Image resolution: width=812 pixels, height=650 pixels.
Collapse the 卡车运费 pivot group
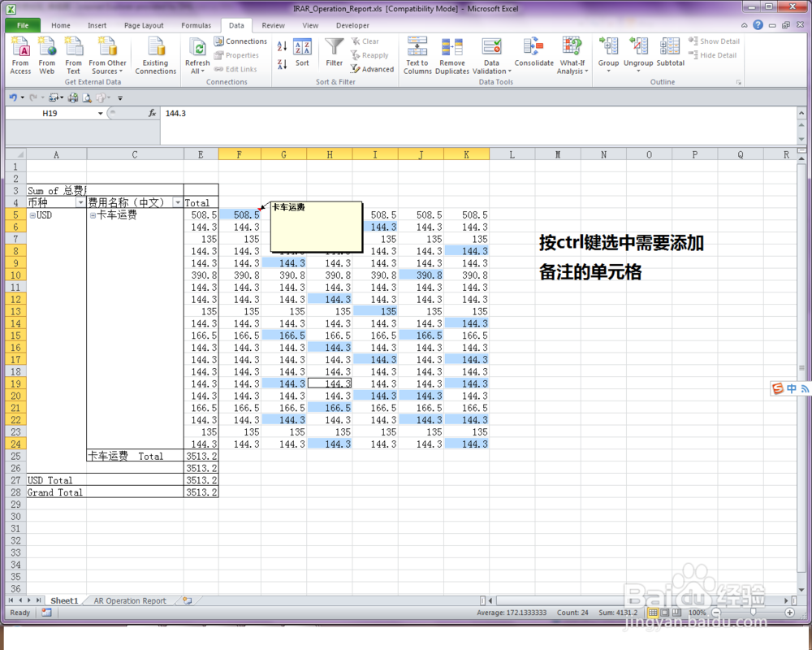tap(93, 215)
